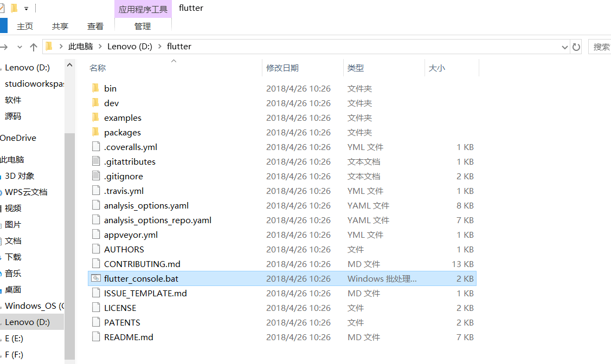Select 图片 in navigation pane
The image size is (611, 364).
point(13,225)
